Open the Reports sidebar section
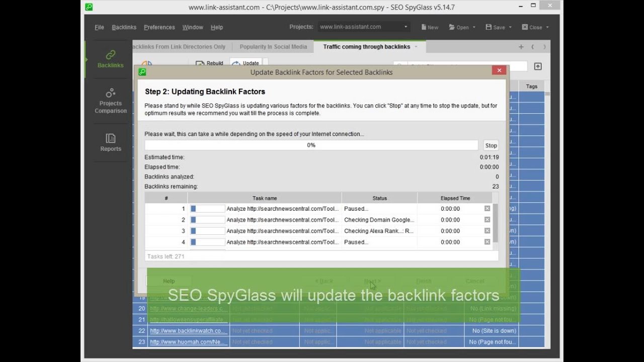Viewport: 644px width, 362px height. tap(110, 142)
